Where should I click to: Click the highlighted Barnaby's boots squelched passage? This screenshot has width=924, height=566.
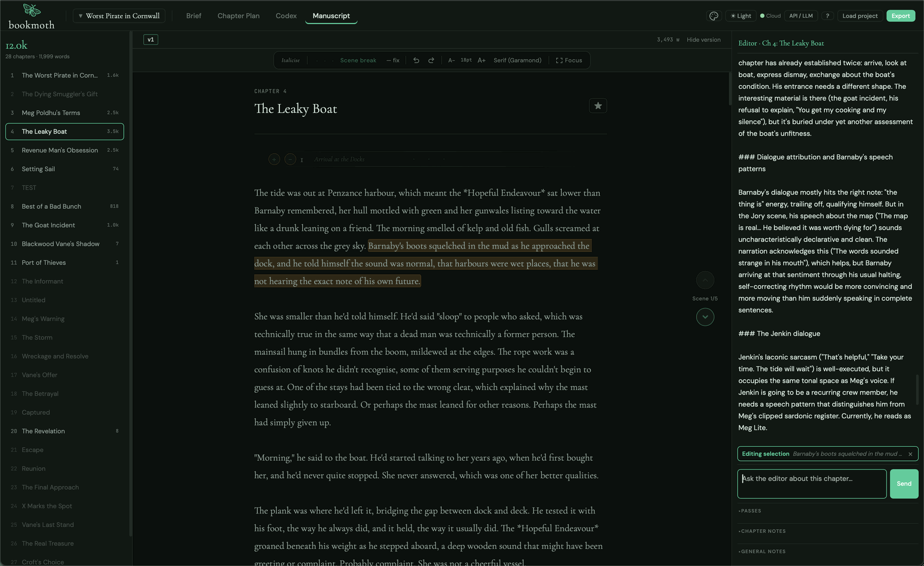click(425, 263)
